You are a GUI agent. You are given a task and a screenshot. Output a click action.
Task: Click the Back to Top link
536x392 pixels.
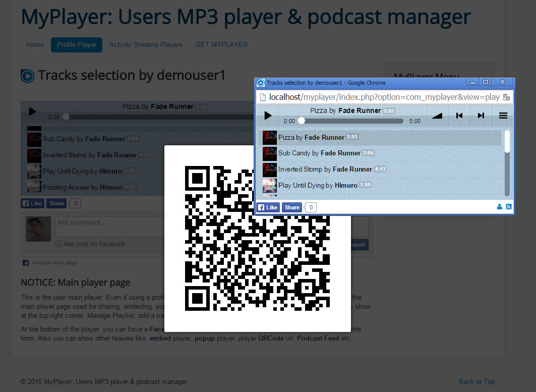coord(477,382)
